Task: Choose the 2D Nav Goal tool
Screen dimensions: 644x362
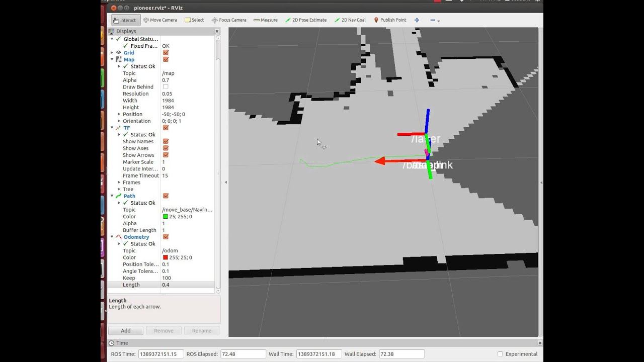Action: click(350, 20)
